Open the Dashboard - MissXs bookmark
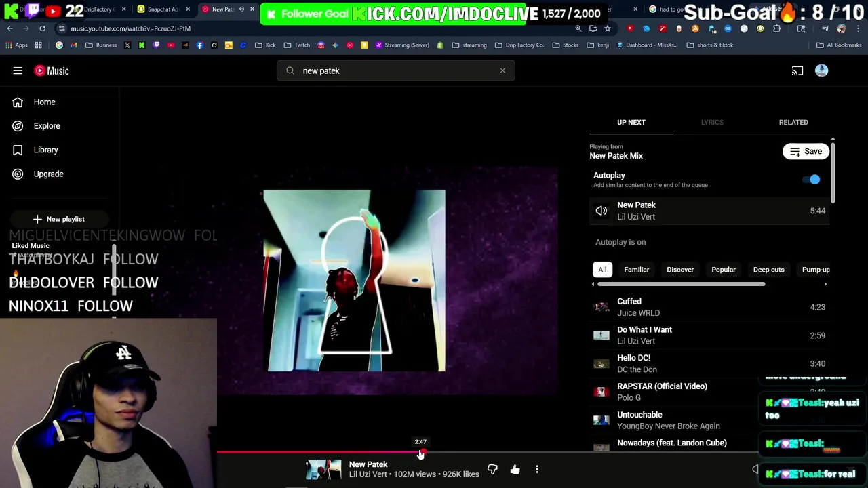This screenshot has width=868, height=488. coord(646,45)
